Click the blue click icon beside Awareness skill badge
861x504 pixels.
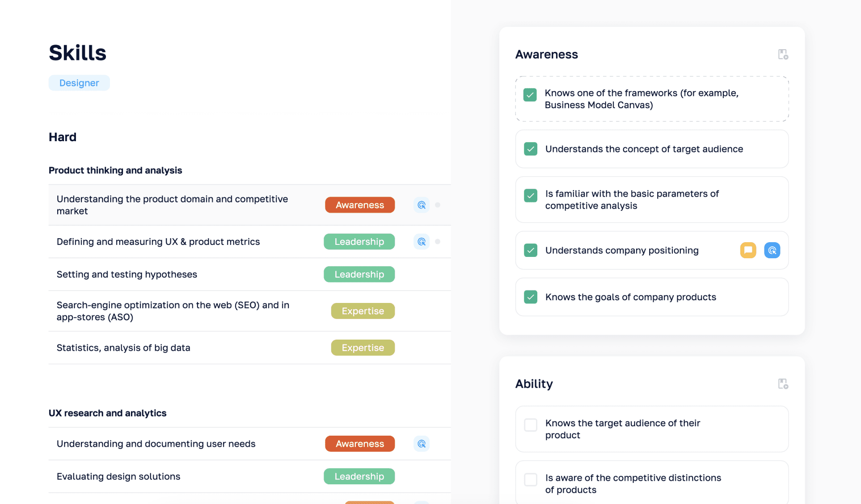click(421, 205)
